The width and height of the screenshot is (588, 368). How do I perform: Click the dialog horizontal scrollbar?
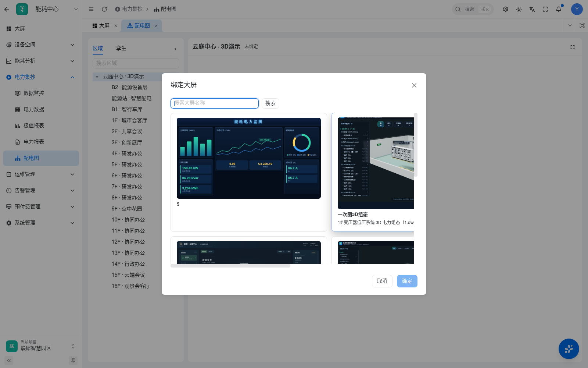click(230, 266)
